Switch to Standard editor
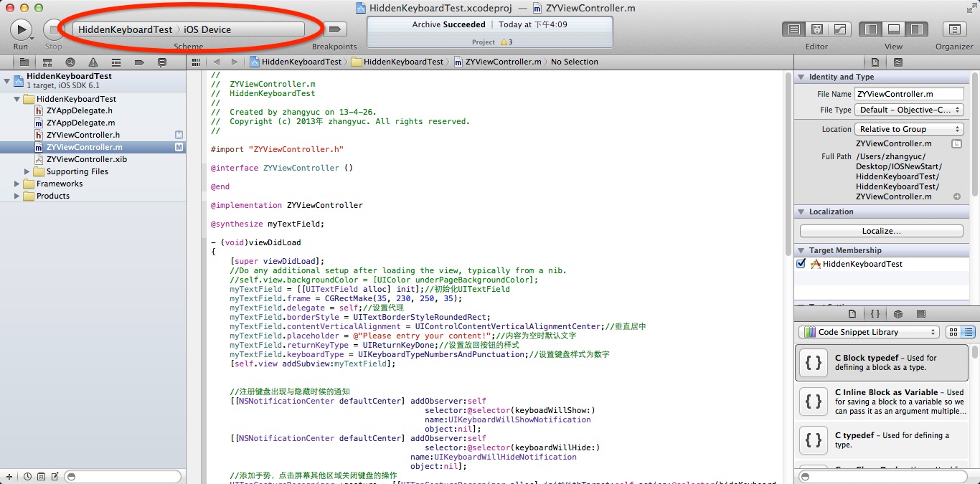 tap(793, 29)
